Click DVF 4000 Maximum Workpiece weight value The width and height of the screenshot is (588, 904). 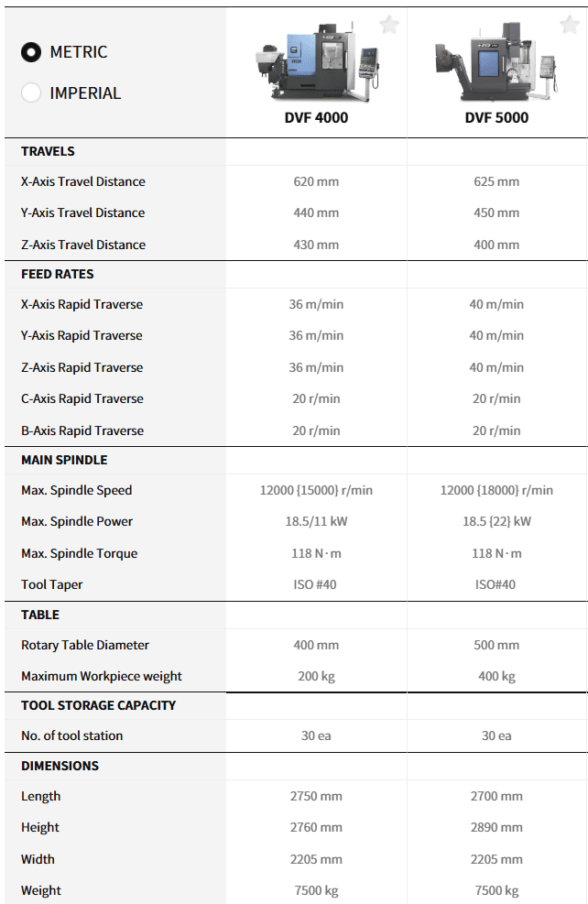coord(316,676)
